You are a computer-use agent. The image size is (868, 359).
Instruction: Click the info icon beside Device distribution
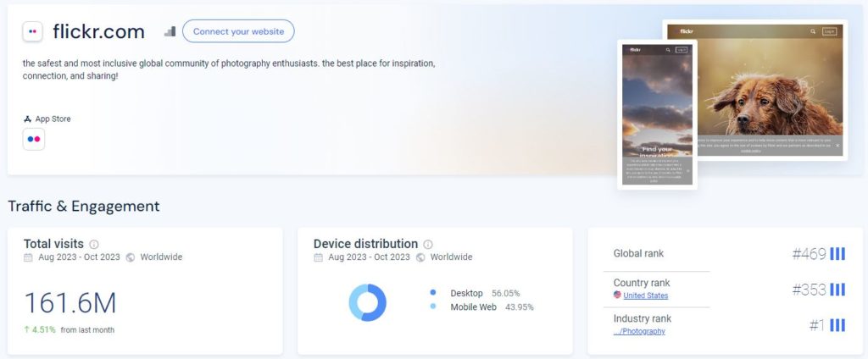click(x=428, y=245)
